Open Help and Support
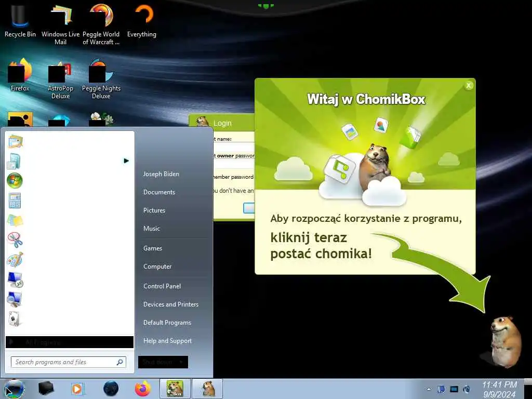 coord(168,341)
